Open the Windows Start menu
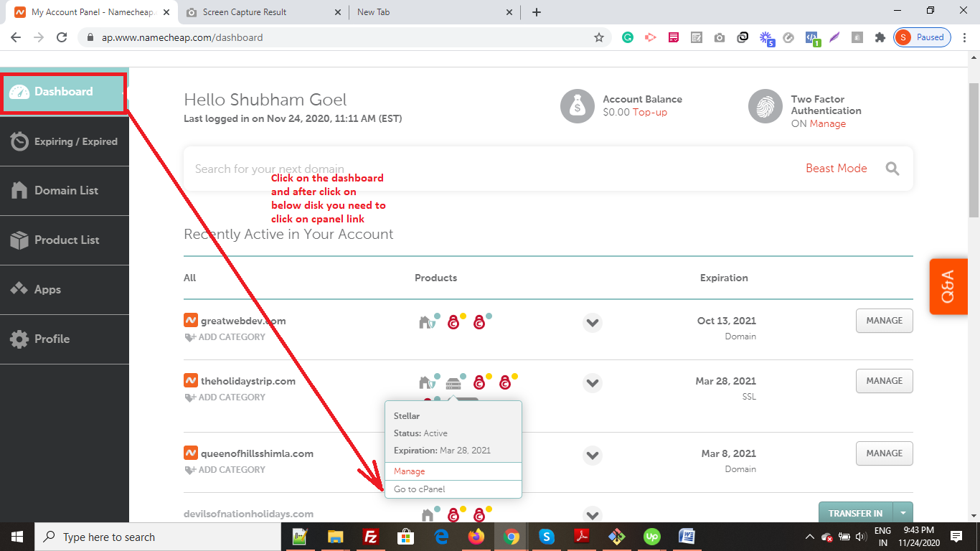 click(x=17, y=537)
